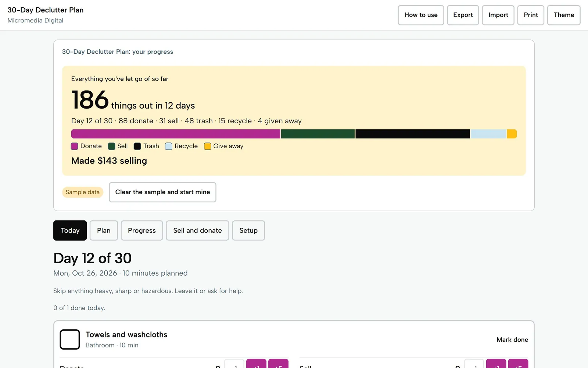Click 'Made $143 selling' text
This screenshot has width=588, height=368.
(x=109, y=161)
